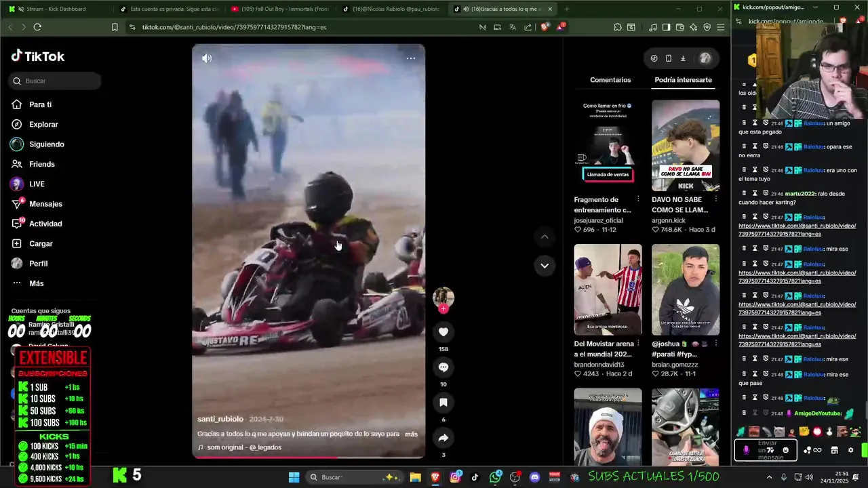Image resolution: width=868 pixels, height=488 pixels.
Task: Open the Brave VPN shield icon
Action: click(x=707, y=27)
